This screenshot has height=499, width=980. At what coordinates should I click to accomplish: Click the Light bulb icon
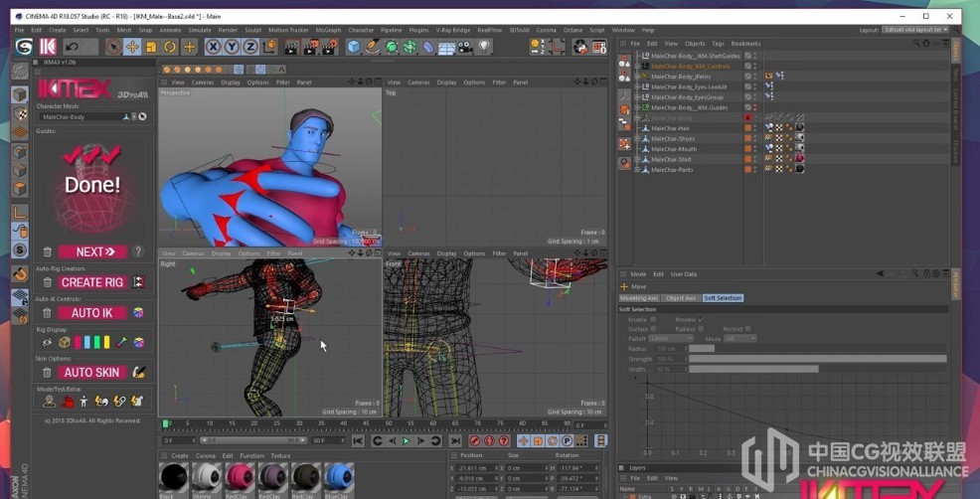pyautogui.click(x=484, y=47)
